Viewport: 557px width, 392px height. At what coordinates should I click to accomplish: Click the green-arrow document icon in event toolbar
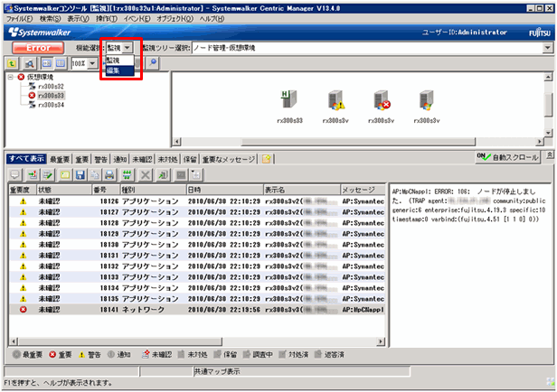(x=163, y=174)
